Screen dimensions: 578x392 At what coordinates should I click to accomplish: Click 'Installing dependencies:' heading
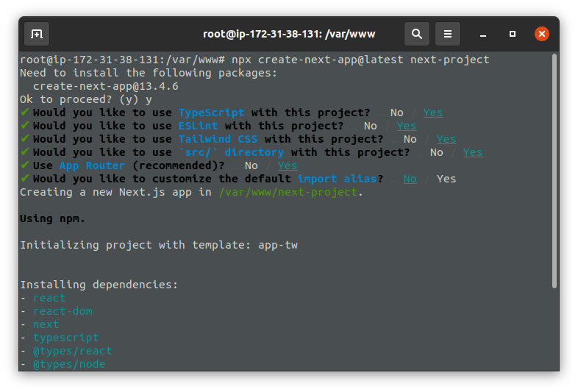pos(99,285)
